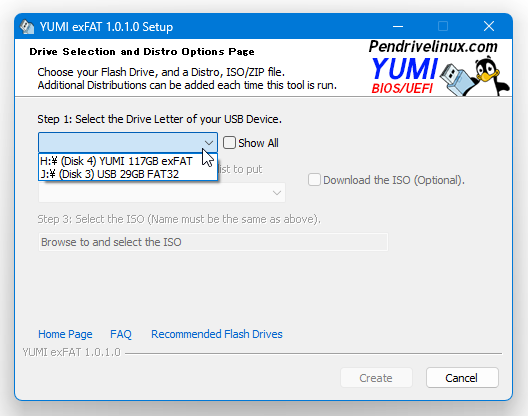528x416 pixels.
Task: Open the Recommended Flash Drives link
Action: pos(217,334)
